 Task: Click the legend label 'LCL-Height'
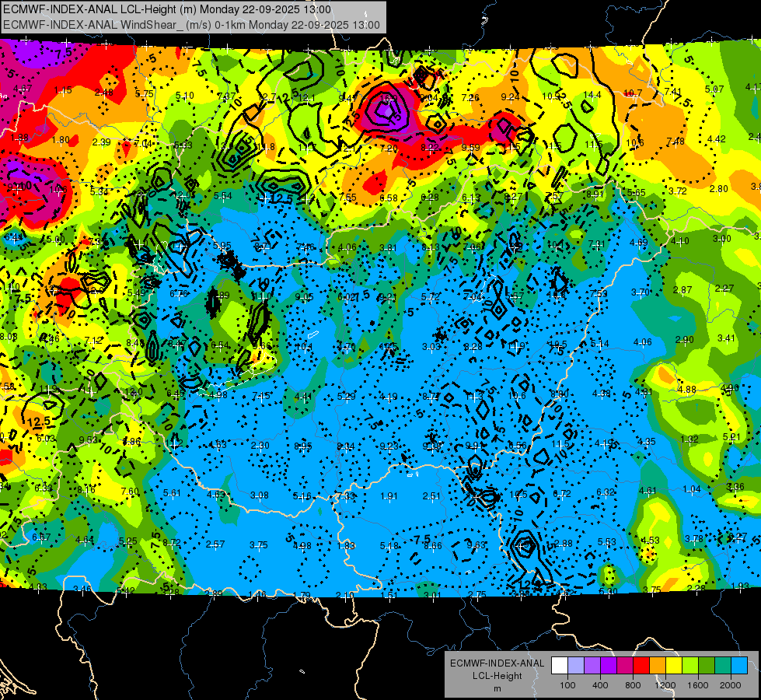(x=497, y=676)
